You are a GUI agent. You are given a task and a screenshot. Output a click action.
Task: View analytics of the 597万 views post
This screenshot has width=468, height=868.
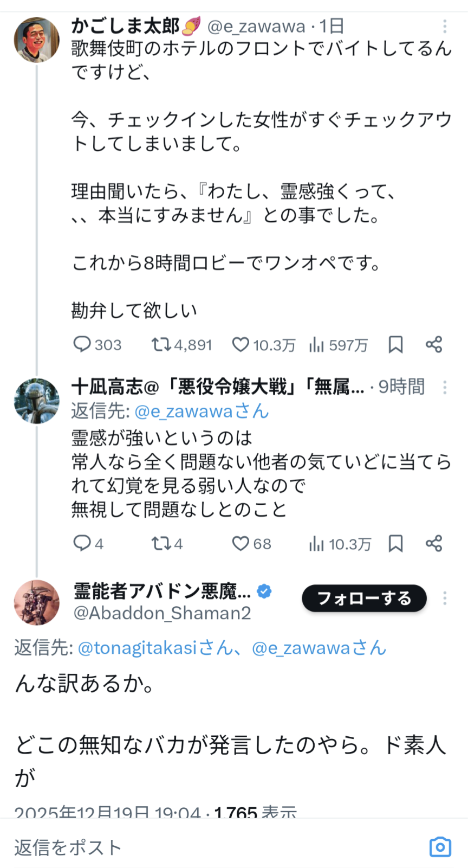[316, 344]
